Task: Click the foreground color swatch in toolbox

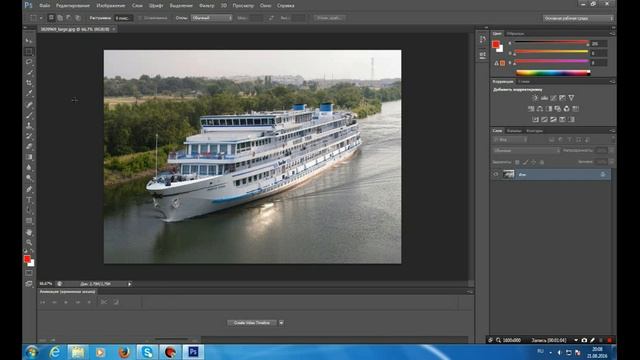Action: click(x=27, y=259)
